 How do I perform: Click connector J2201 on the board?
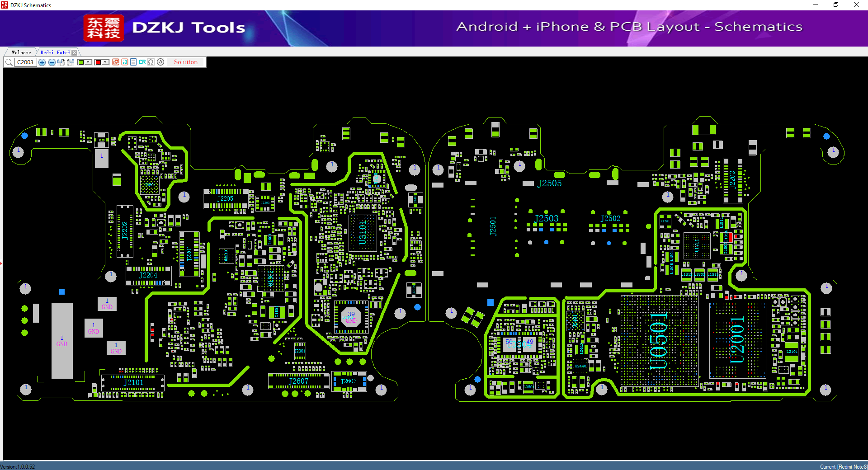189,254
